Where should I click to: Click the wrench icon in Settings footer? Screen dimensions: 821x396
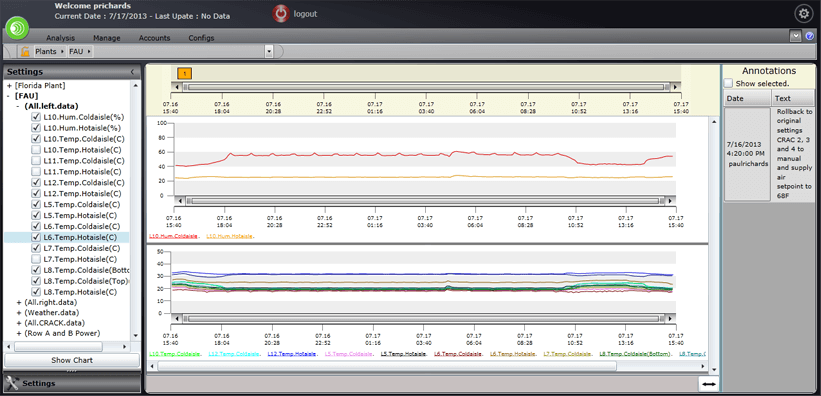pos(12,383)
